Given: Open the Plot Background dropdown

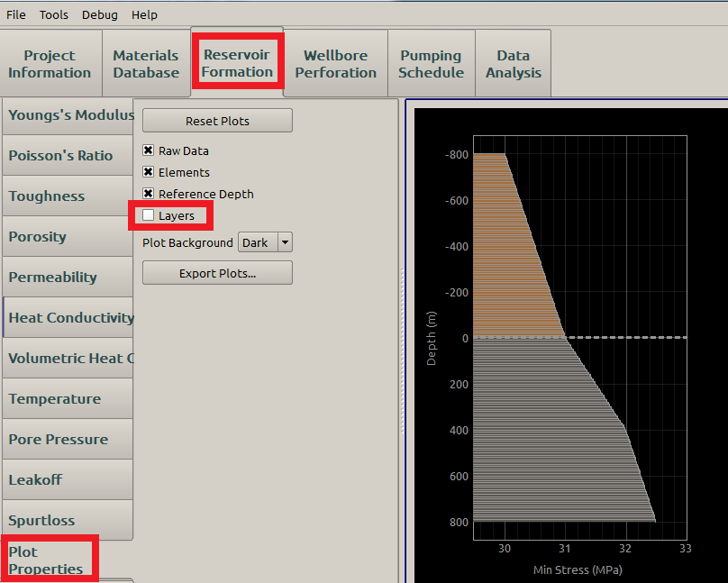Looking at the screenshot, I should pyautogui.click(x=265, y=242).
